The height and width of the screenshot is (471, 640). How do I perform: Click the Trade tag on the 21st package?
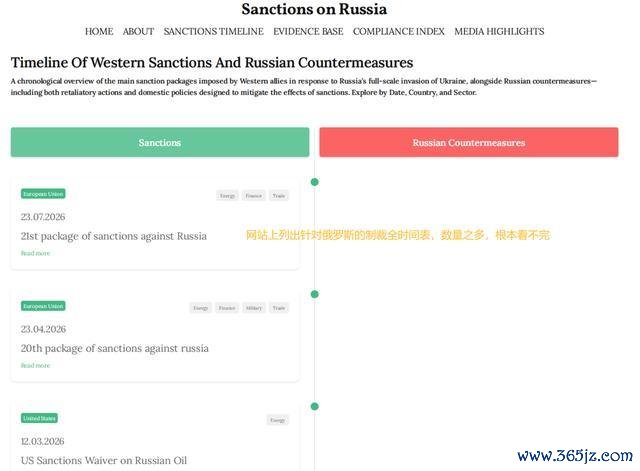click(279, 196)
